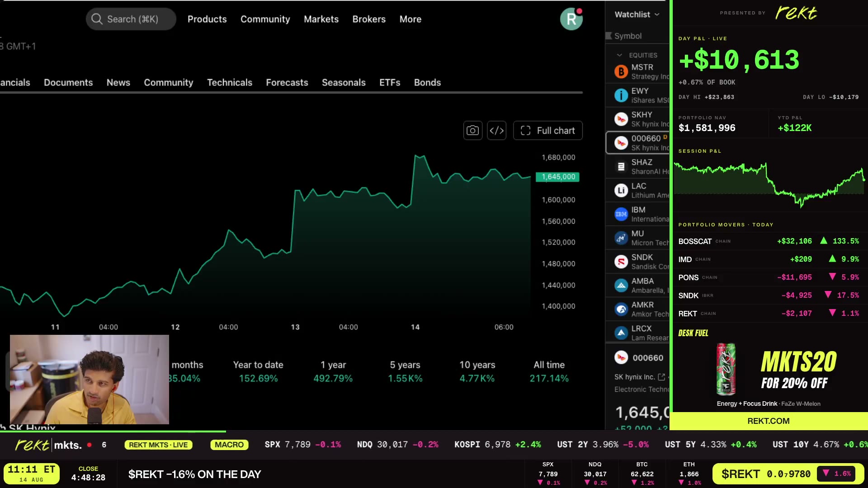The height and width of the screenshot is (488, 868).
Task: Select 000660 SK hynix watchlist row
Action: (637, 143)
